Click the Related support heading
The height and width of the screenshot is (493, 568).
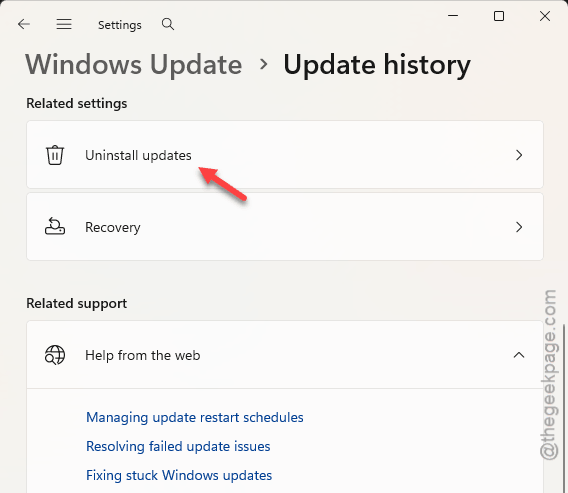[76, 304]
